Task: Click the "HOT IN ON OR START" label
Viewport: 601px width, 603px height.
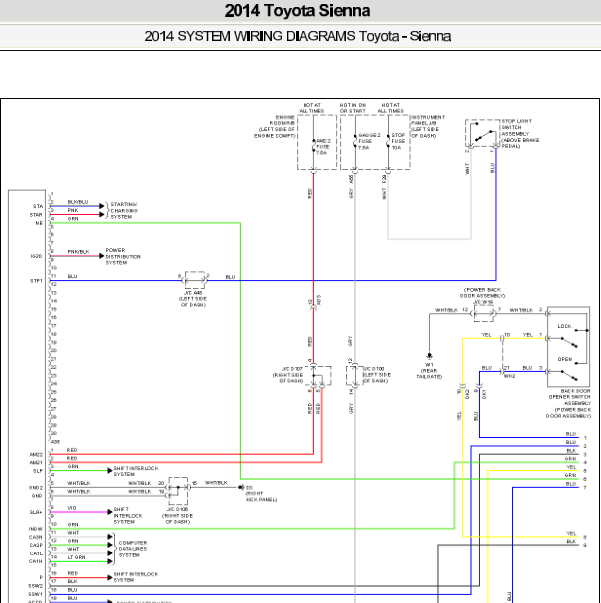Action: tap(353, 108)
